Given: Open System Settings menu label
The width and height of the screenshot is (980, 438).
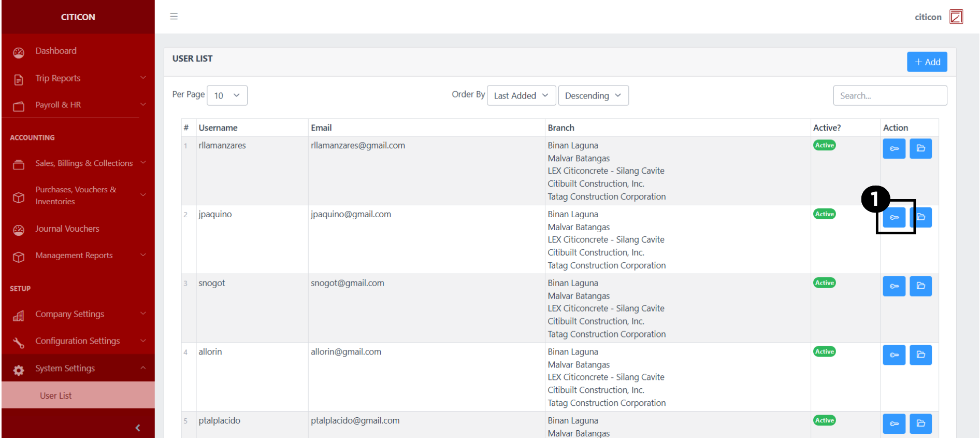Looking at the screenshot, I should pyautogui.click(x=65, y=368).
